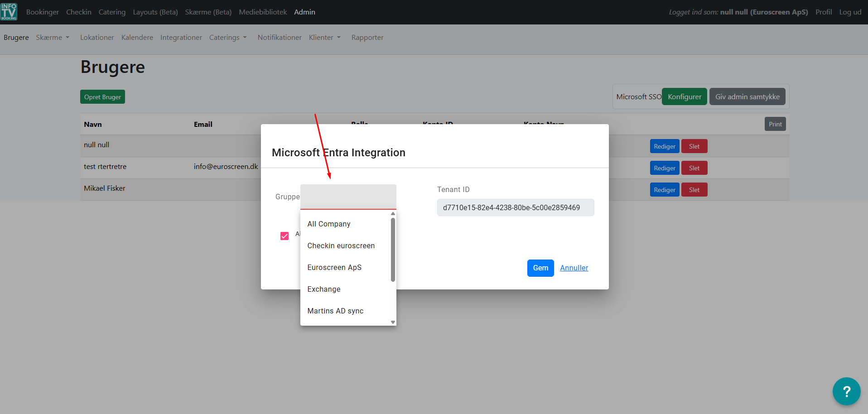Click Rediger for test rtertretre user
The height and width of the screenshot is (414, 868).
665,168
